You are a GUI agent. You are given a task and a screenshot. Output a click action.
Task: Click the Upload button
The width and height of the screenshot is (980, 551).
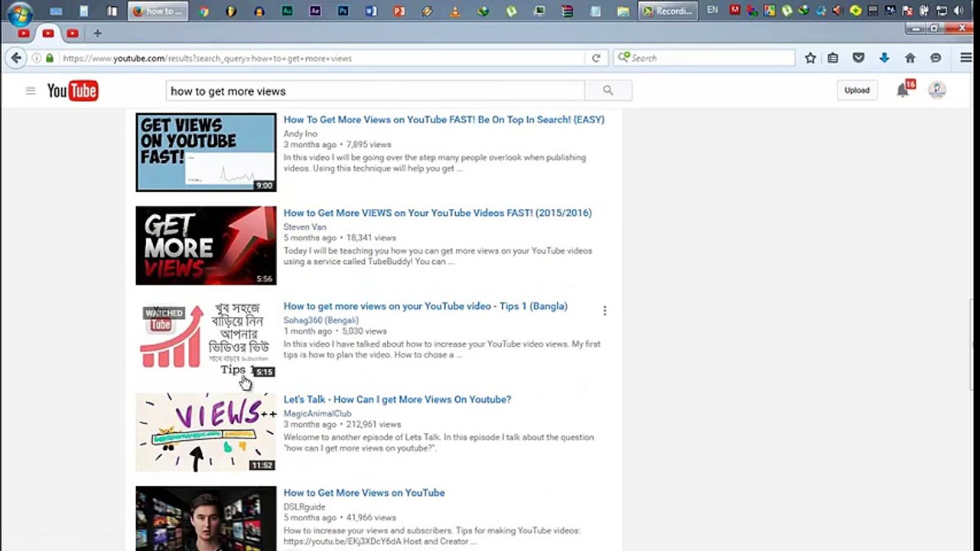857,90
